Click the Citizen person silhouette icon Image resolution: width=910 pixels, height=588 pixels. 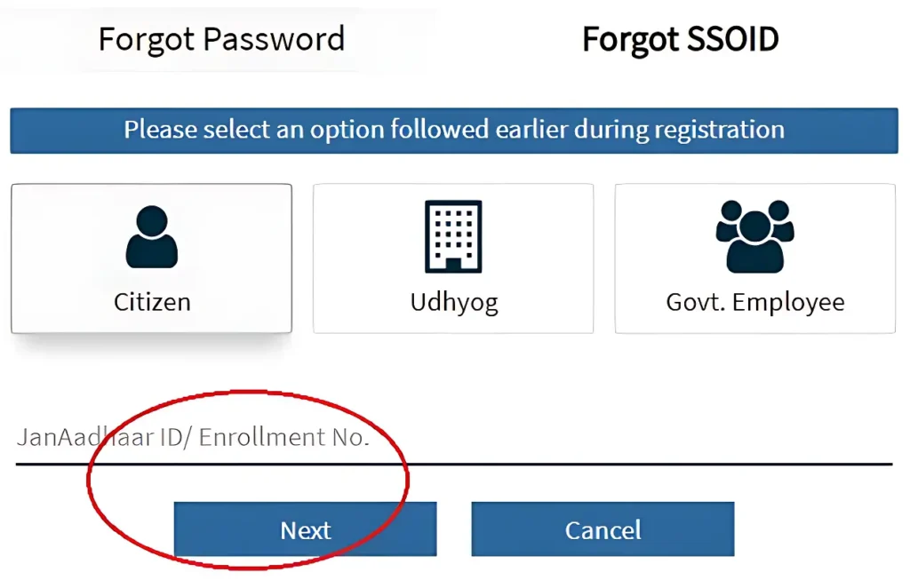[x=152, y=236]
